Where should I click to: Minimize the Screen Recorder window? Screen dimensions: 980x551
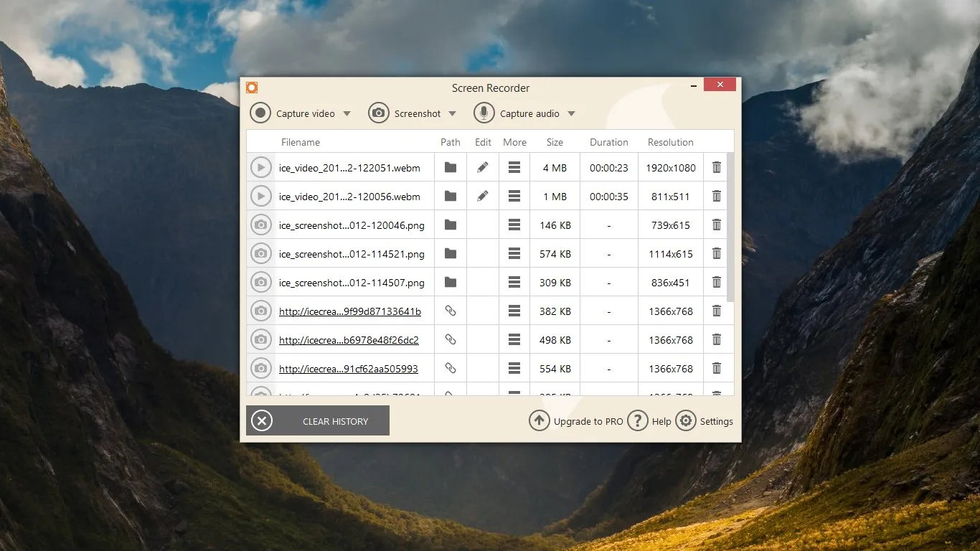pyautogui.click(x=693, y=85)
